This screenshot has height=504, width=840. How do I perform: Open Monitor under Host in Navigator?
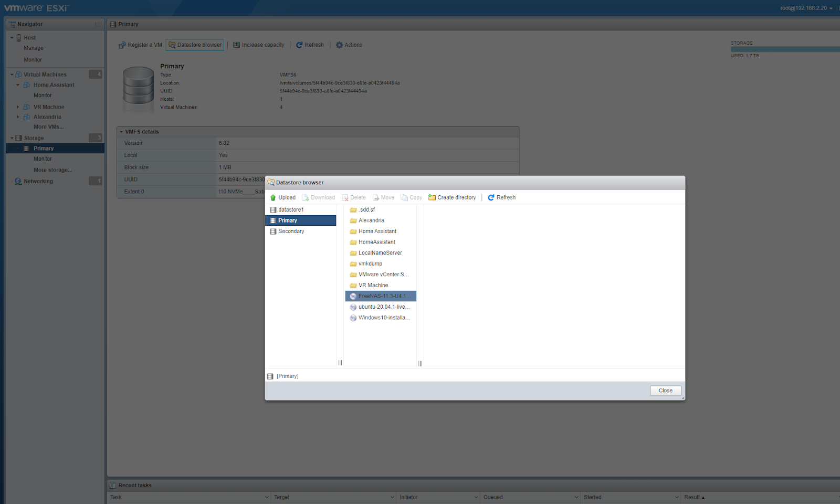tap(33, 60)
